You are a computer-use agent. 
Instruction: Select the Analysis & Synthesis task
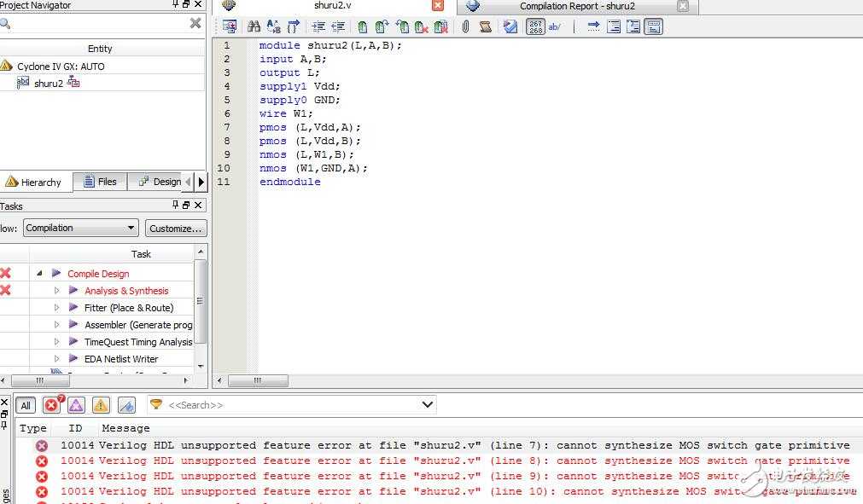tap(126, 291)
